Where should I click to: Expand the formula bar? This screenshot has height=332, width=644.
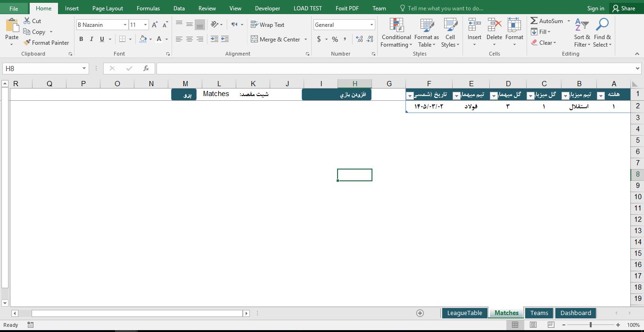pyautogui.click(x=638, y=68)
